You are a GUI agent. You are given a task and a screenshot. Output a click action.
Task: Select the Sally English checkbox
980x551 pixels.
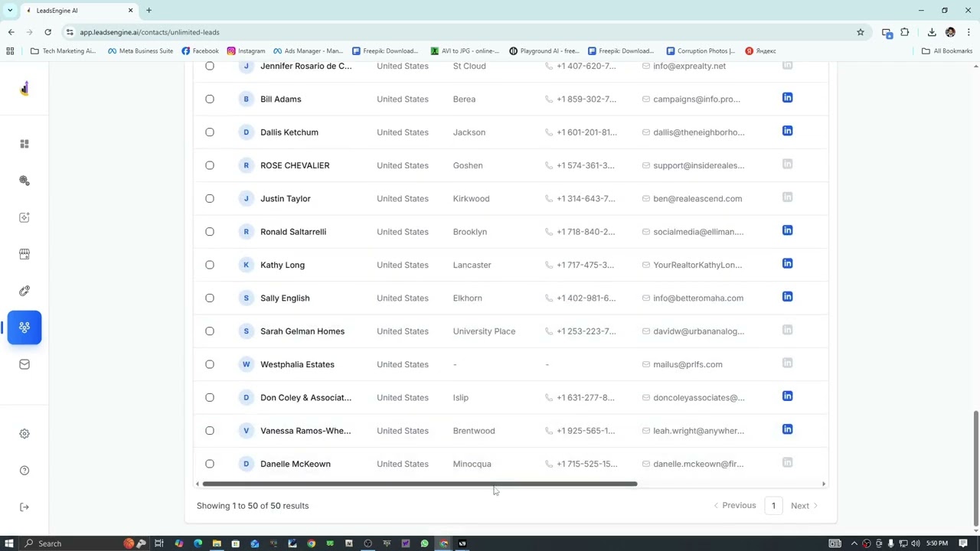tap(210, 298)
